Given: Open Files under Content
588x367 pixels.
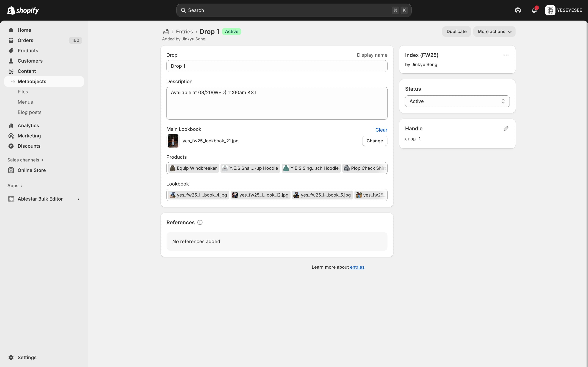Looking at the screenshot, I should tap(23, 92).
